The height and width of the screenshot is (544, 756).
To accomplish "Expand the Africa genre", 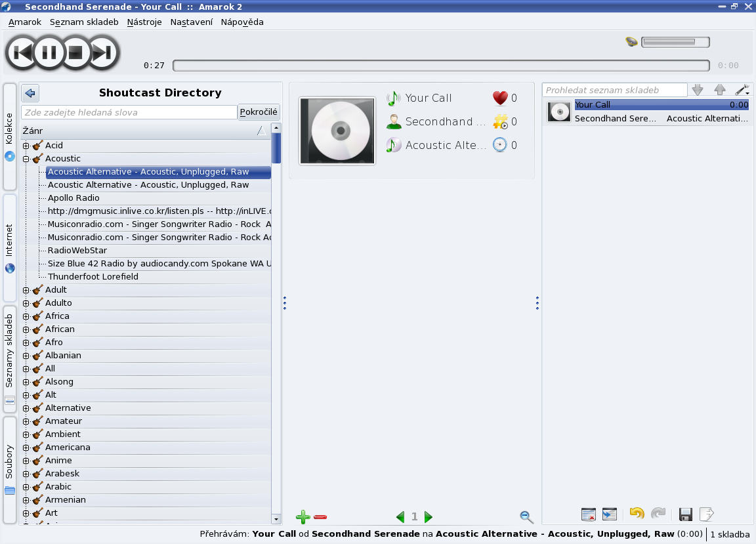I will [x=26, y=316].
